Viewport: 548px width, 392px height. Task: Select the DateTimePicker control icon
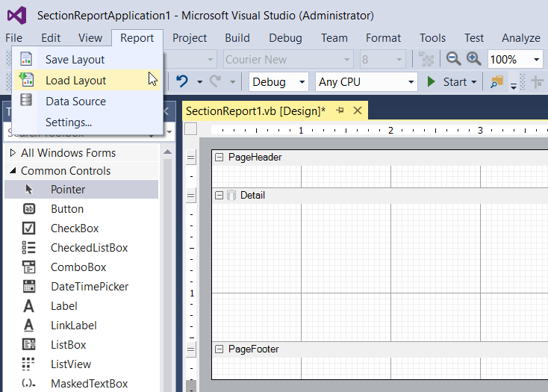(x=29, y=287)
